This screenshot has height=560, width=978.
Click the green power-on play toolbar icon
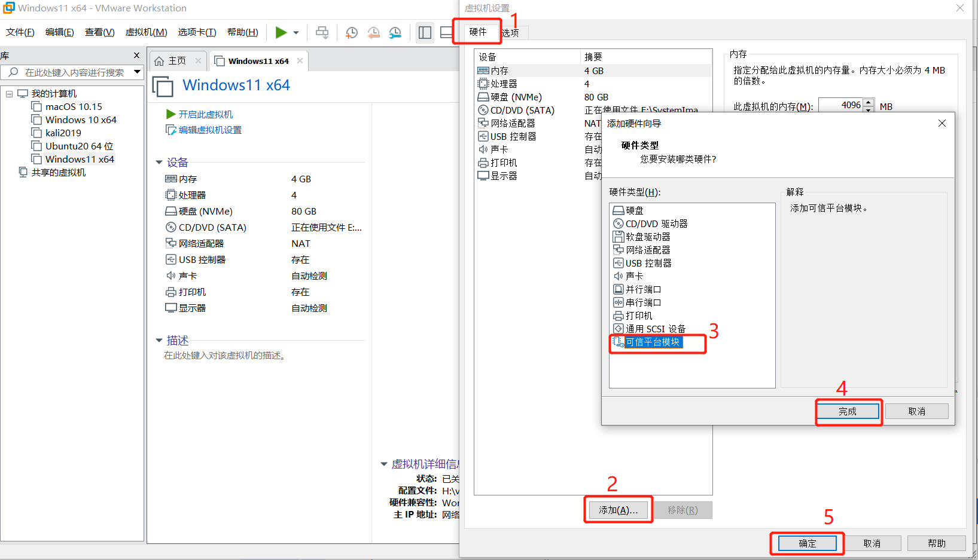(281, 32)
